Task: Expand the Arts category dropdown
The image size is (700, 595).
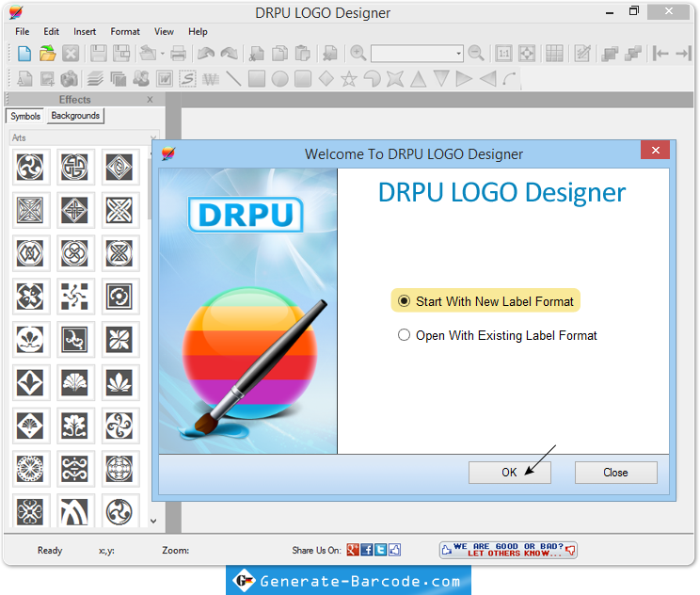Action: (x=153, y=137)
